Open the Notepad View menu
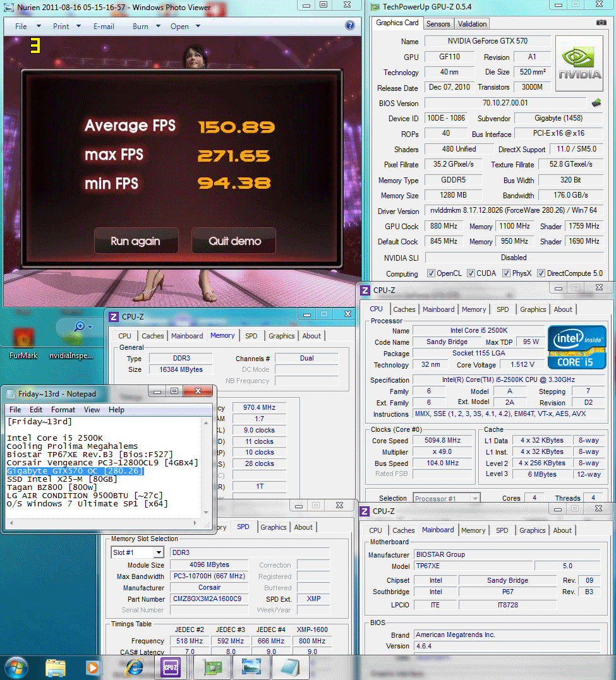Screen dimensions: 616x680 pyautogui.click(x=92, y=409)
